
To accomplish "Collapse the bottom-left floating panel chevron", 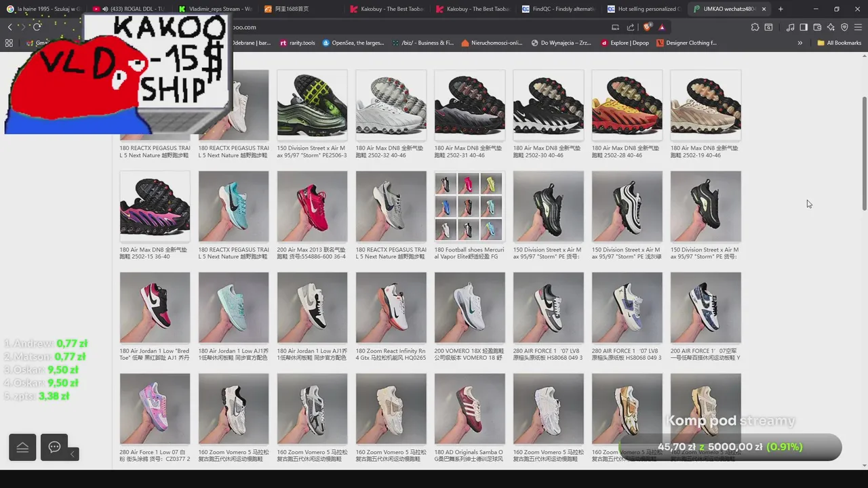I will click(x=73, y=454).
